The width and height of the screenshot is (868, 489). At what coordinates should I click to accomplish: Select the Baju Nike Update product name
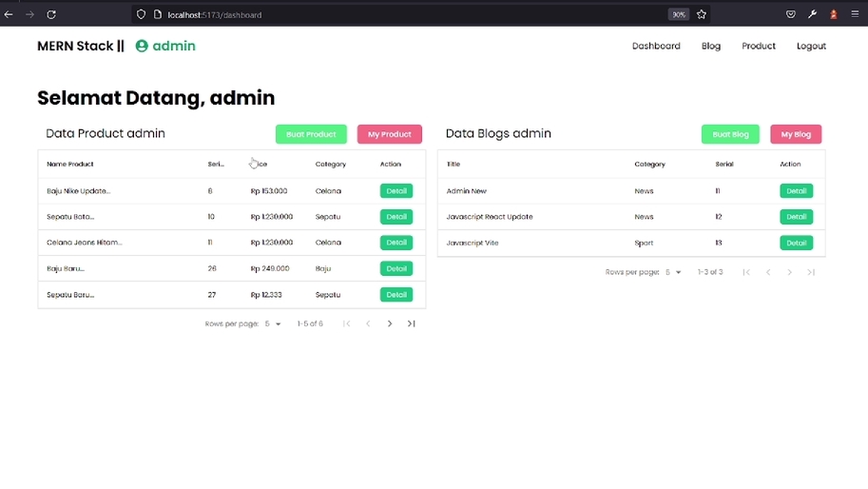tap(79, 191)
